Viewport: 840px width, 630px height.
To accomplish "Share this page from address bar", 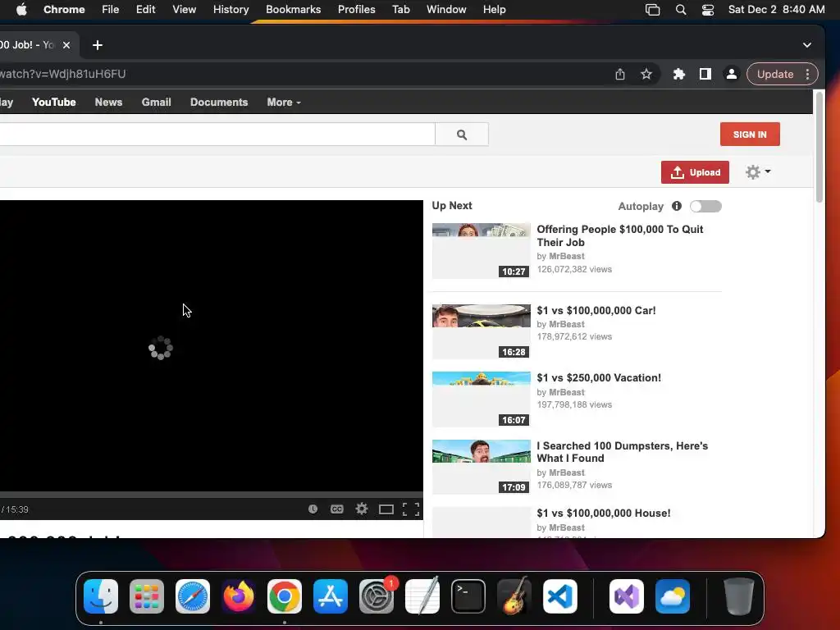I will coord(620,74).
